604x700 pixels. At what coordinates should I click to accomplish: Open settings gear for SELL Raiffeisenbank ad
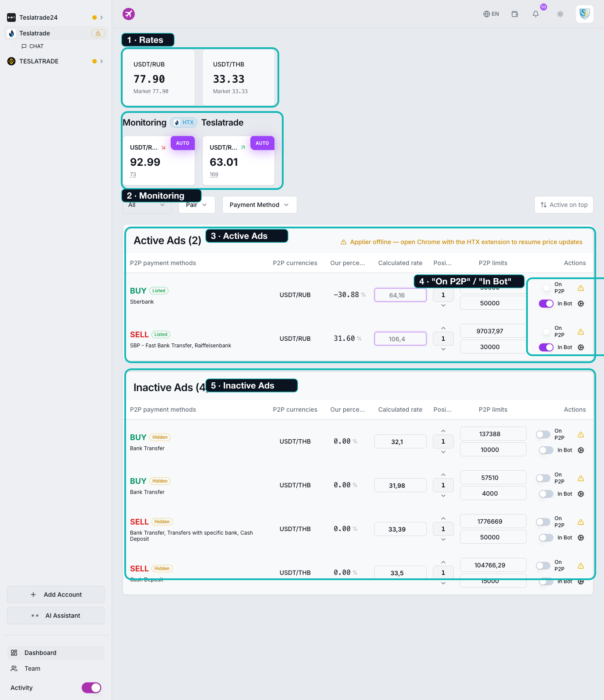pos(581,347)
